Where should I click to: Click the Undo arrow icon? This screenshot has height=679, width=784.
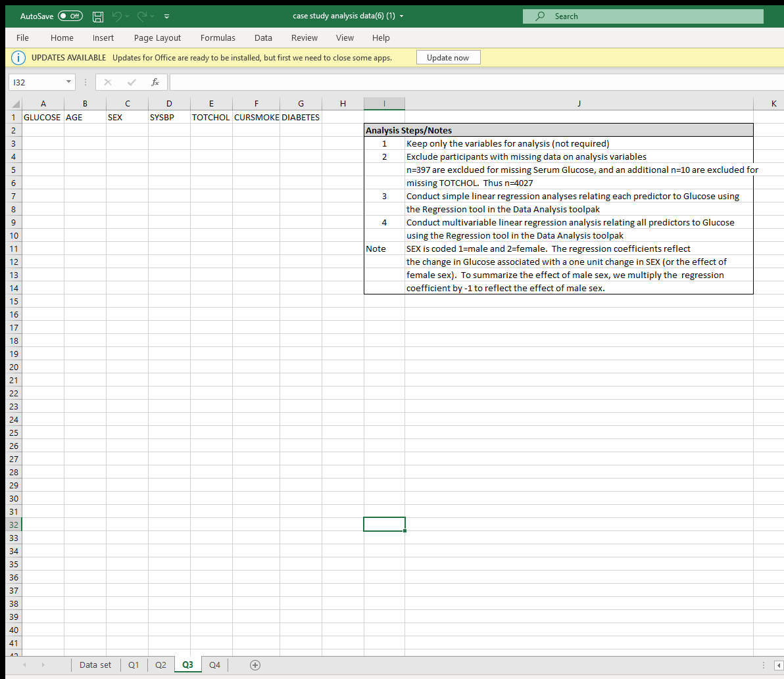pyautogui.click(x=117, y=16)
